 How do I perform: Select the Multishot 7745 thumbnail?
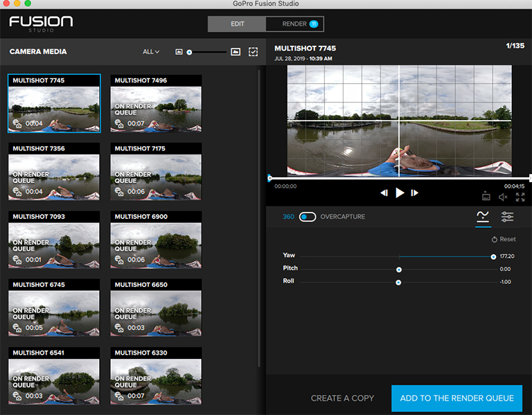point(54,103)
